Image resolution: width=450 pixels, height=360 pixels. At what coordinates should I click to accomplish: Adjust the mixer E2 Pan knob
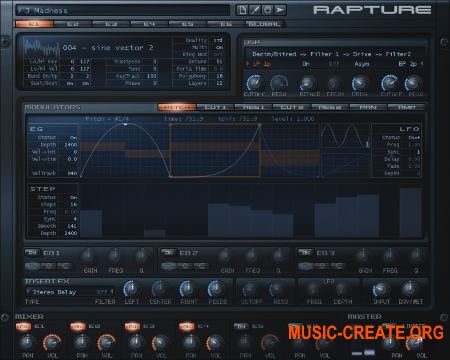tap(81, 342)
